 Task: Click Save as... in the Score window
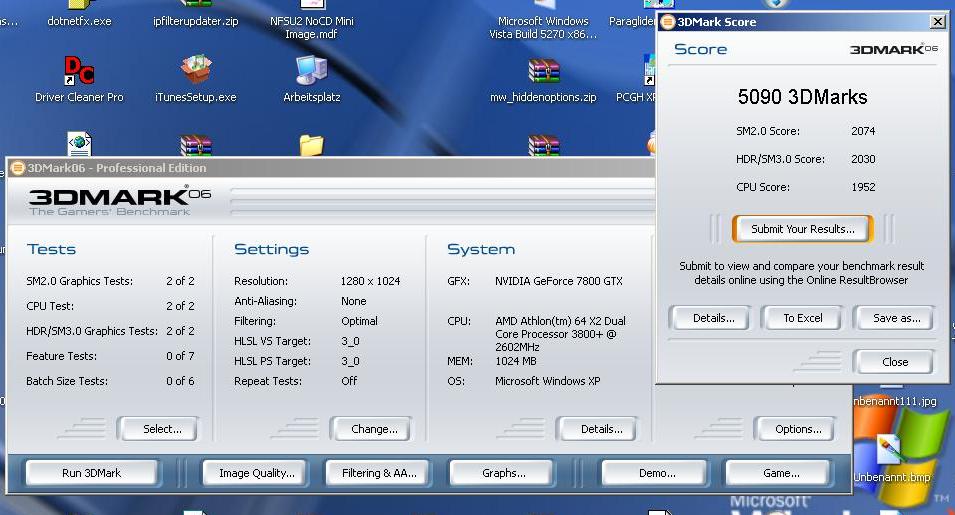coord(897,318)
